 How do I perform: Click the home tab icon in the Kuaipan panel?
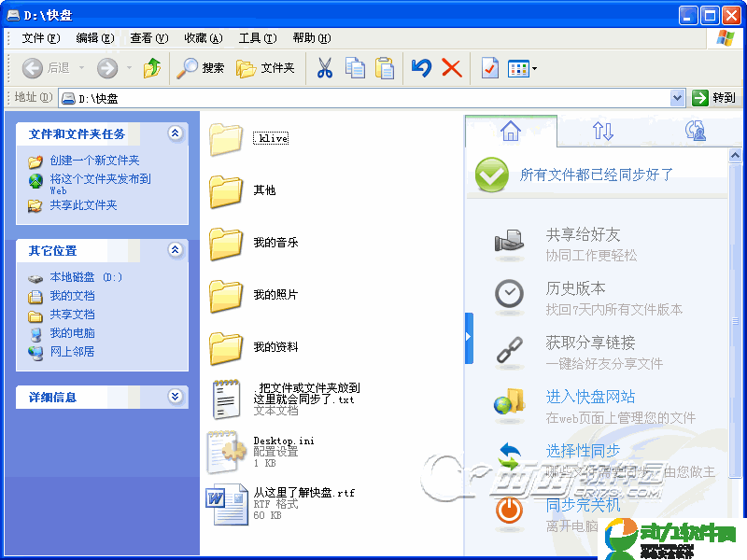click(510, 132)
